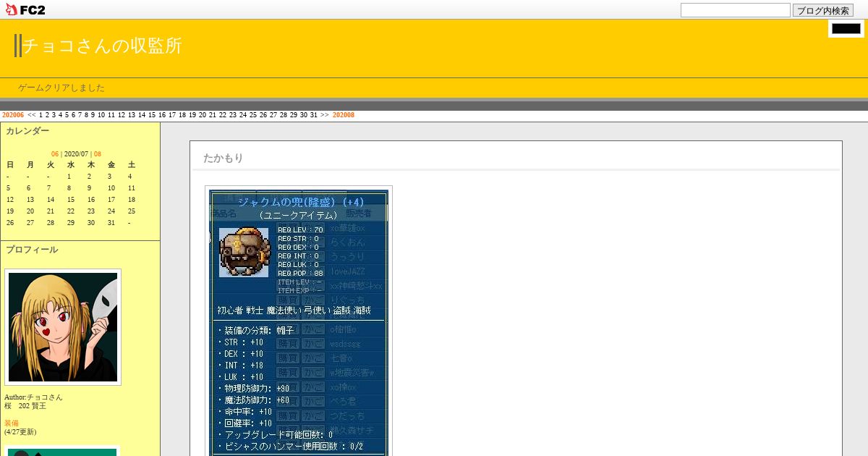The width and height of the screenshot is (868, 456).
Task: Open the FC2 logo link
Action: [24, 9]
